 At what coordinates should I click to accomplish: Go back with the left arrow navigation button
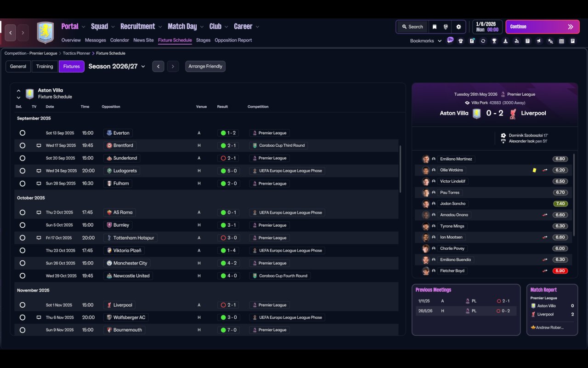[x=11, y=33]
